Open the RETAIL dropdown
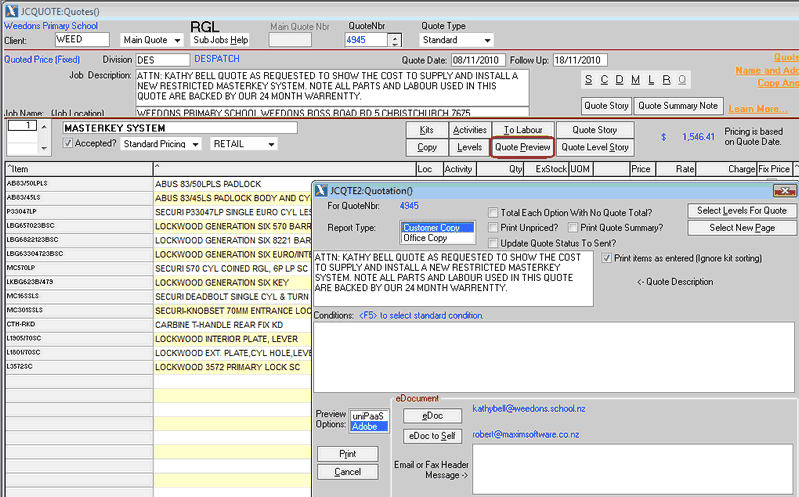This screenshot has height=497, width=799. pyautogui.click(x=244, y=144)
